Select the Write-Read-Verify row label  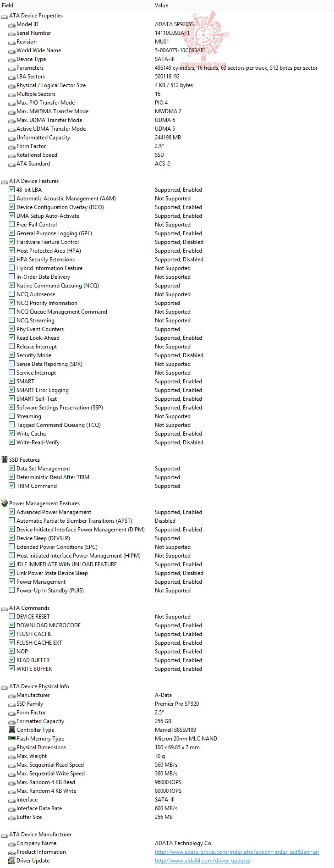pos(38,442)
